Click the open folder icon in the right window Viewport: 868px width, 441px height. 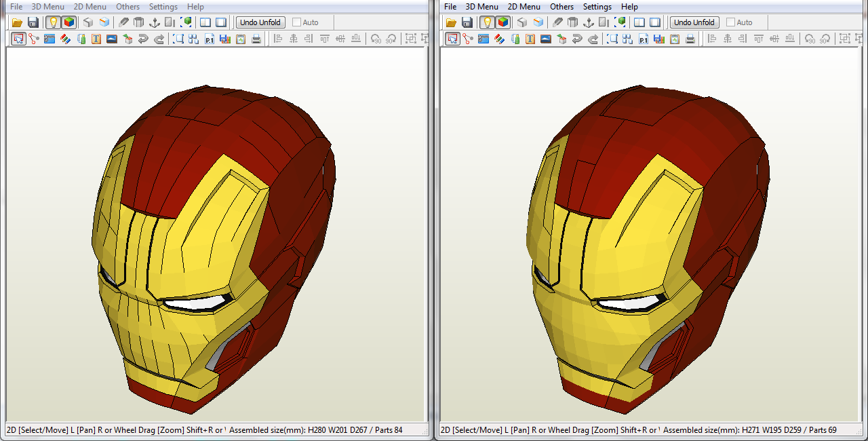tap(451, 22)
